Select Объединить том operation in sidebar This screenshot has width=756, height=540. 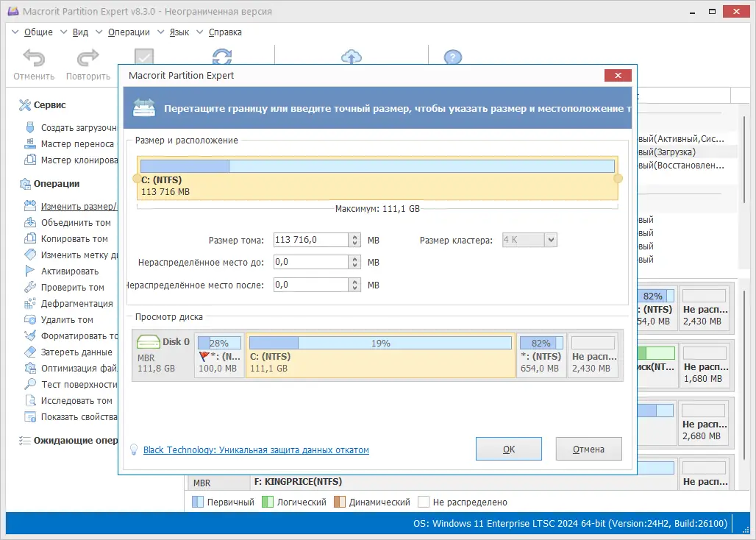(x=76, y=223)
